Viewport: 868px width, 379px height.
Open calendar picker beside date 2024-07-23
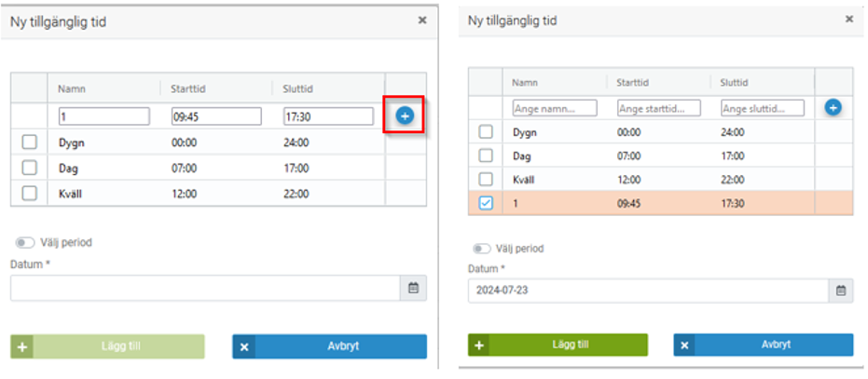tap(841, 291)
